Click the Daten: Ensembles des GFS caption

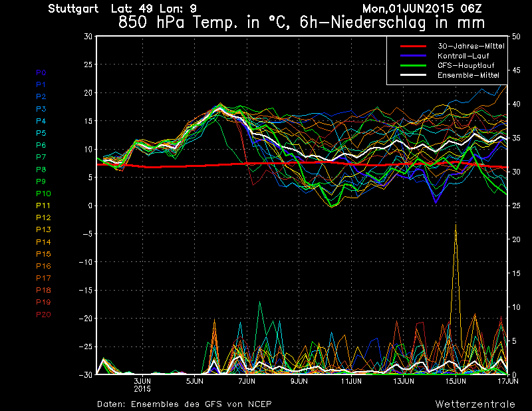[184, 404]
